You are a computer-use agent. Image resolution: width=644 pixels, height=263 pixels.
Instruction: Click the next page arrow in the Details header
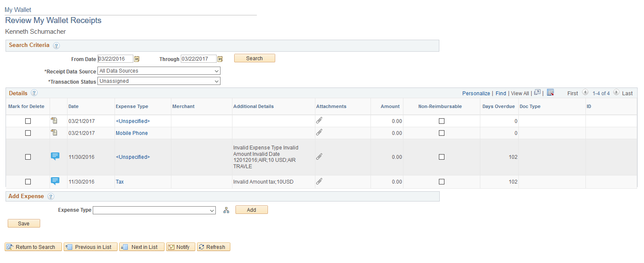coord(616,92)
